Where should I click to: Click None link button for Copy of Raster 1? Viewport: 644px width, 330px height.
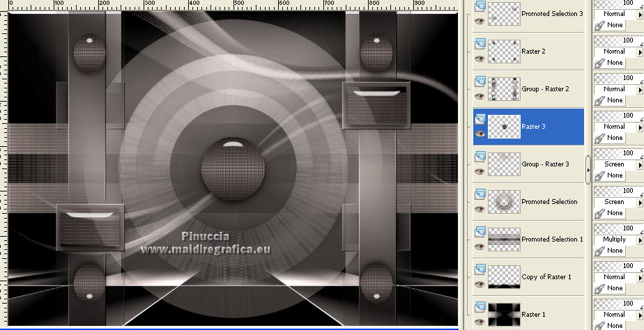coord(610,288)
